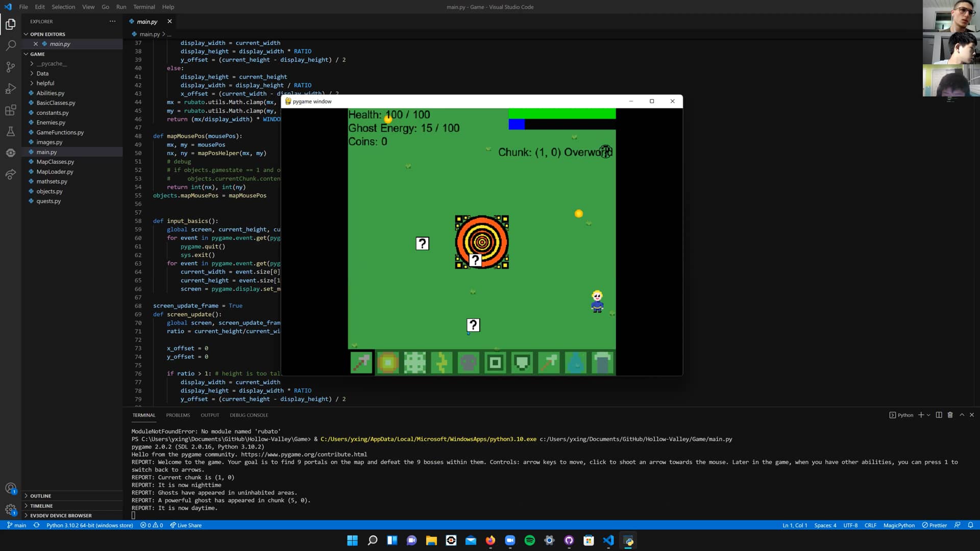The width and height of the screenshot is (980, 551).
Task: Select the arrow weapon in the game hotbar
Action: point(361,362)
